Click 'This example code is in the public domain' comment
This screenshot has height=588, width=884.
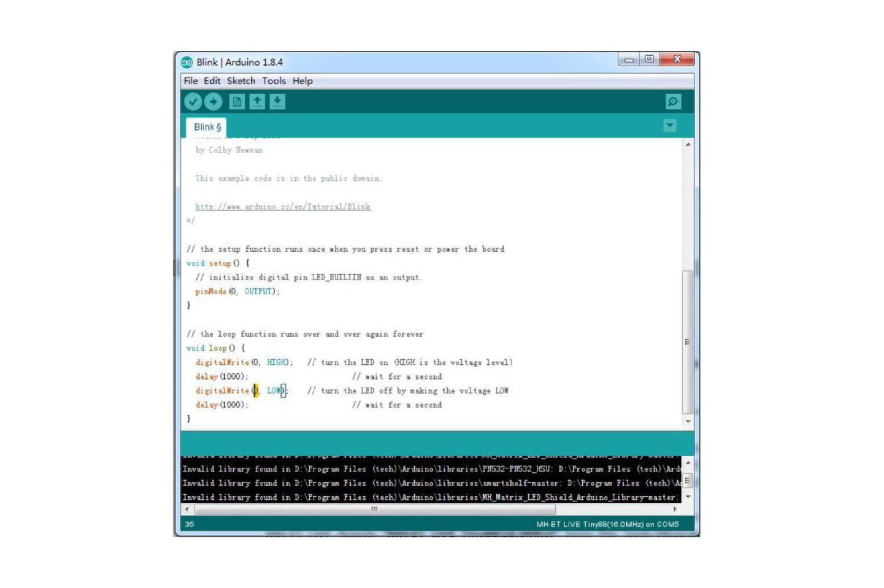(288, 178)
